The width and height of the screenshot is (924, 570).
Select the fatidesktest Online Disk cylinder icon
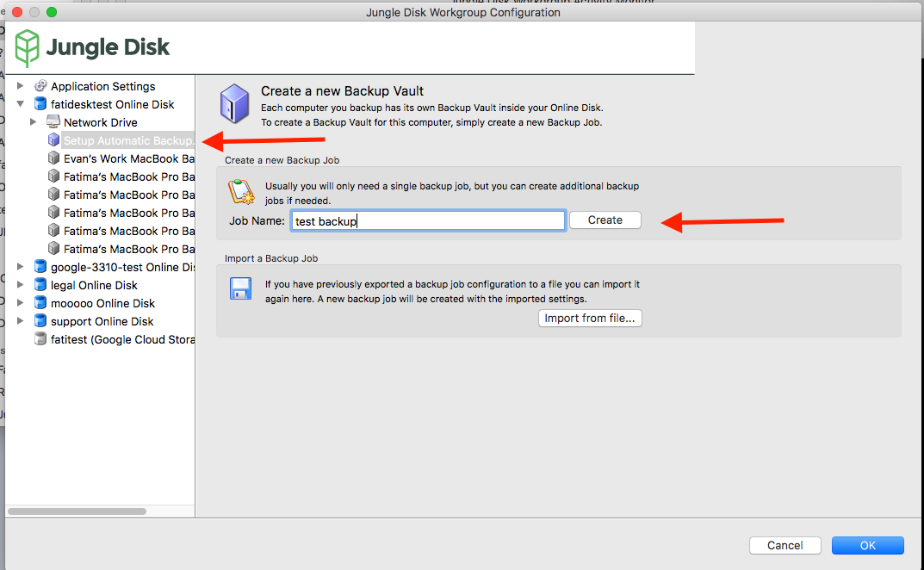point(40,103)
